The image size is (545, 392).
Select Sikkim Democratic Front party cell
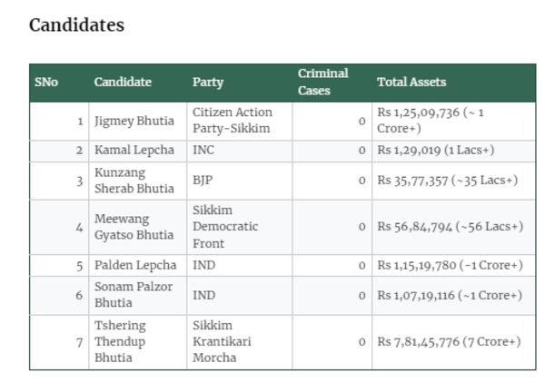pyautogui.click(x=225, y=227)
